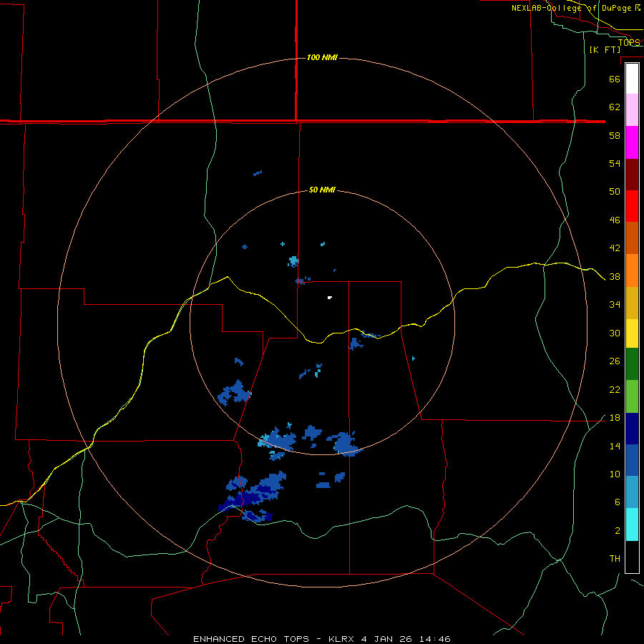Click the 14:46 timestamp
The height and width of the screenshot is (644, 644).
435,639
